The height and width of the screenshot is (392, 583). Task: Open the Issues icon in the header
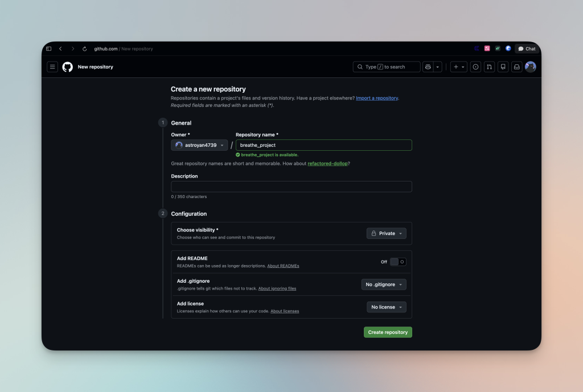475,67
